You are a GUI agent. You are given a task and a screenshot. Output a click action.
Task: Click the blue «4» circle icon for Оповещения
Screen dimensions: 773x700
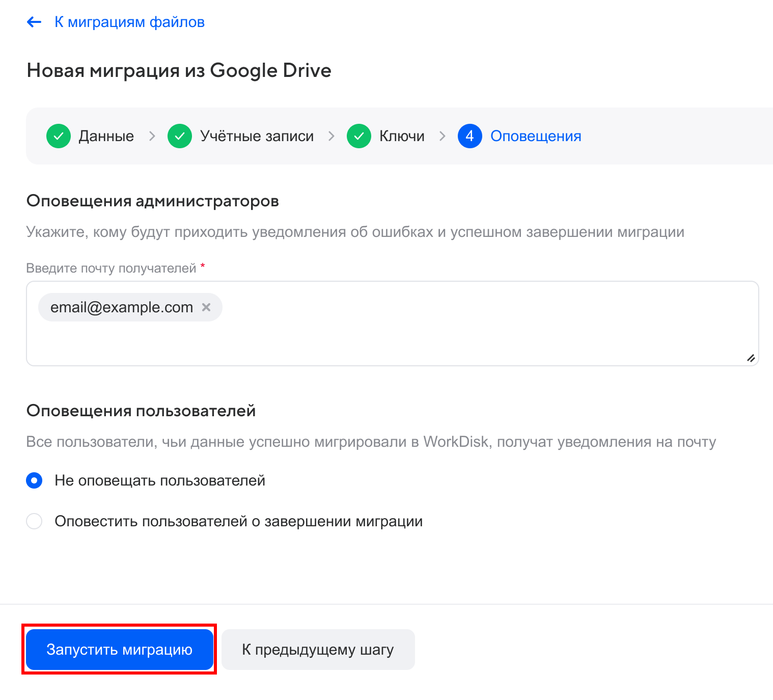pos(470,136)
